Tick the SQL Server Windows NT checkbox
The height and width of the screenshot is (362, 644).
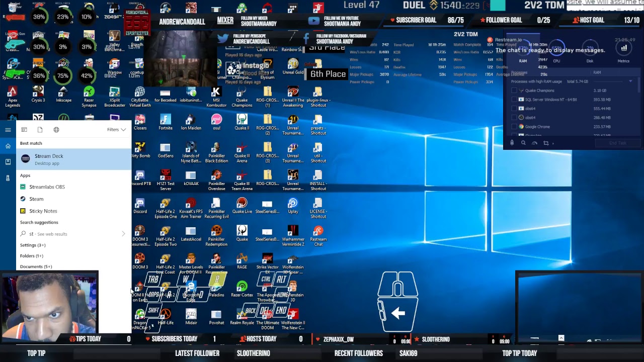pos(514,100)
